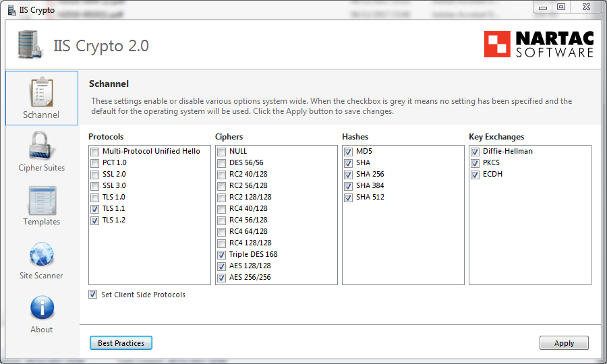Open the About info icon
This screenshot has height=364, width=607.
point(42,307)
